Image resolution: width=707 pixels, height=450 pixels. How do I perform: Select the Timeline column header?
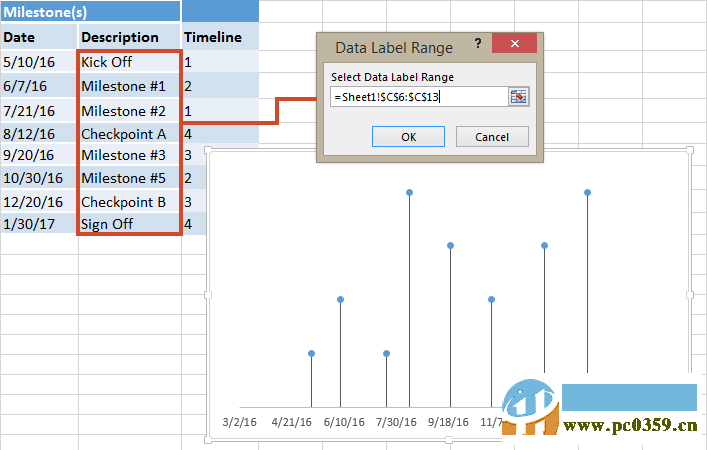pyautogui.click(x=220, y=37)
